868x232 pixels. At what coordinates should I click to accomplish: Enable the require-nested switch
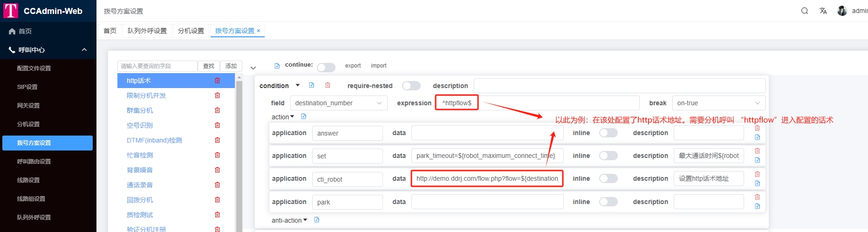[x=411, y=86]
